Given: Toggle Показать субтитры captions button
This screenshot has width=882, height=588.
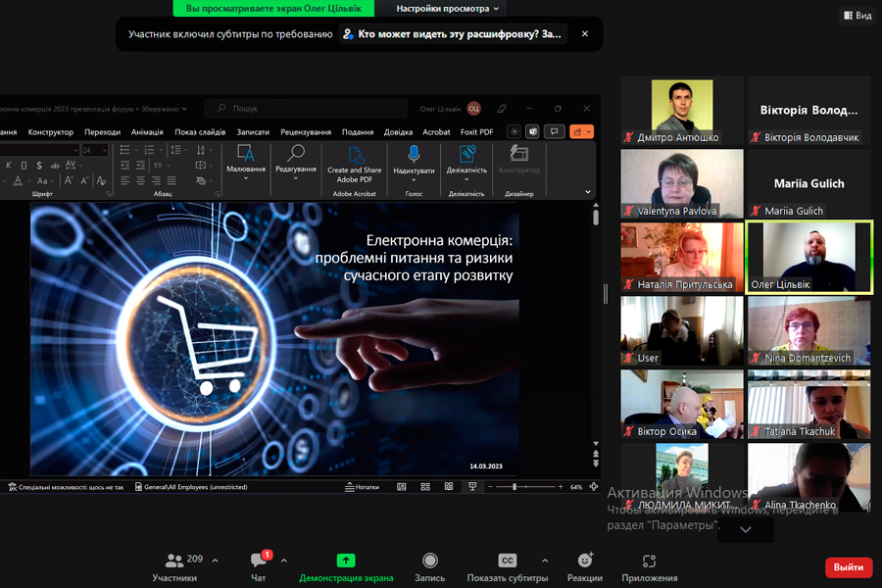Looking at the screenshot, I should click(x=507, y=565).
